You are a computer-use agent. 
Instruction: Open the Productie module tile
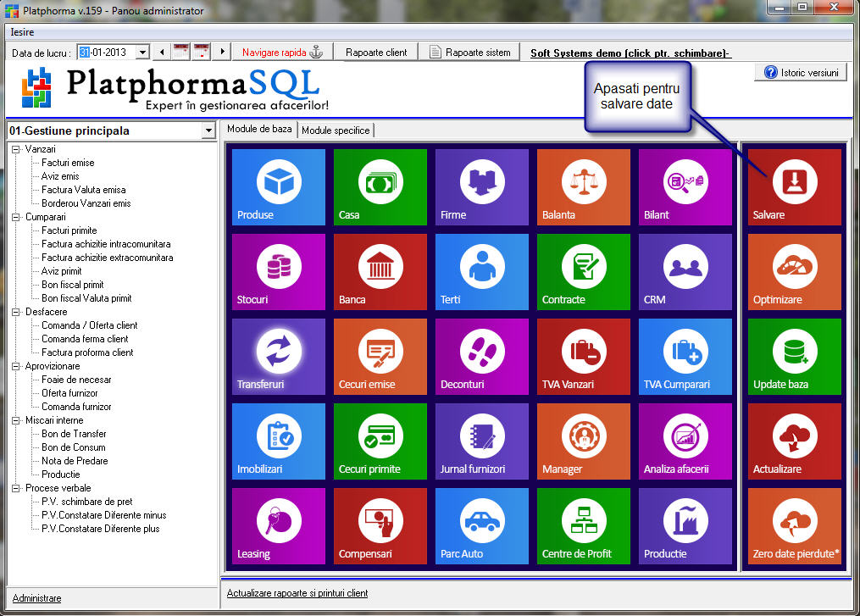tap(685, 526)
